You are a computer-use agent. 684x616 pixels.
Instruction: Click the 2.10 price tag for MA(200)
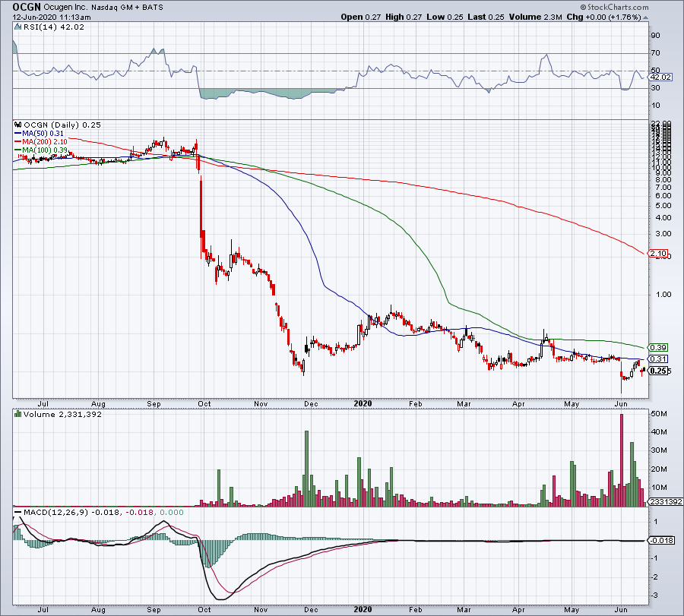(x=658, y=253)
